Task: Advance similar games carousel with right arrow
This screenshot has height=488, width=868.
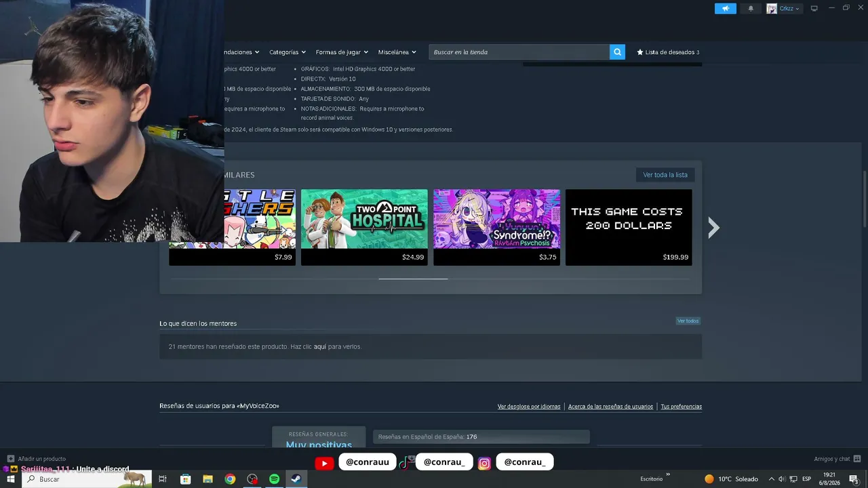Action: coord(713,228)
